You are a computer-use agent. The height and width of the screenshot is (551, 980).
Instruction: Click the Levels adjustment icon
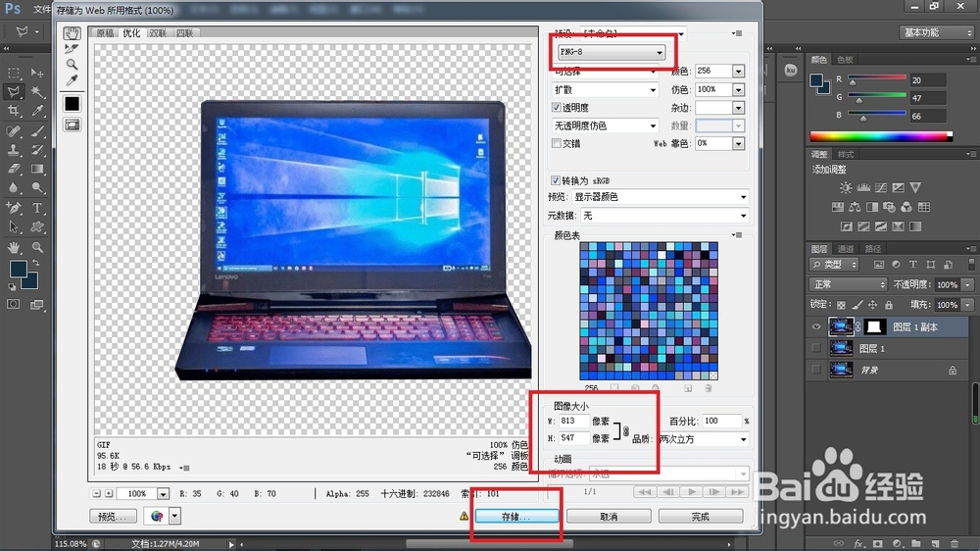[863, 187]
